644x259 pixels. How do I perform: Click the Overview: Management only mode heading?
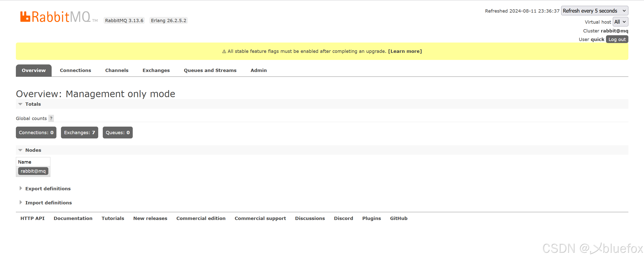(x=95, y=94)
